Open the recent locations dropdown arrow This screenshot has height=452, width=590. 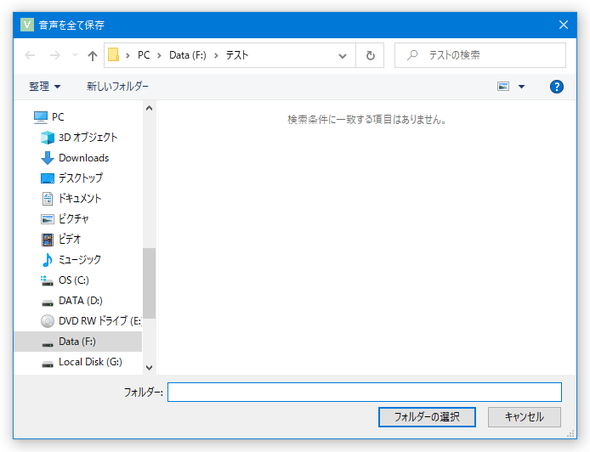pos(75,55)
